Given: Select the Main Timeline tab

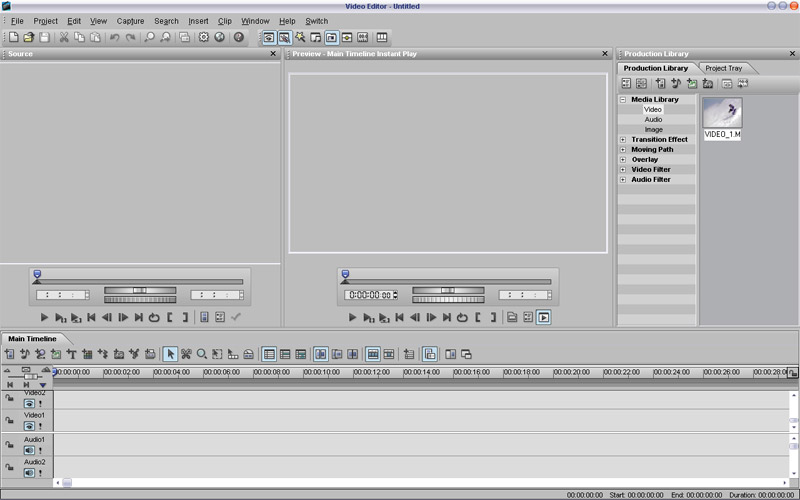Looking at the screenshot, I should point(32,339).
